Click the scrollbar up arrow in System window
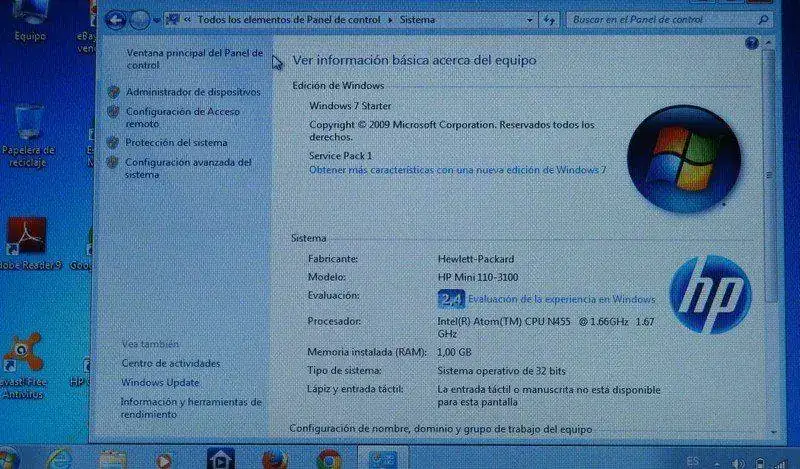The image size is (800, 469). pos(769,43)
